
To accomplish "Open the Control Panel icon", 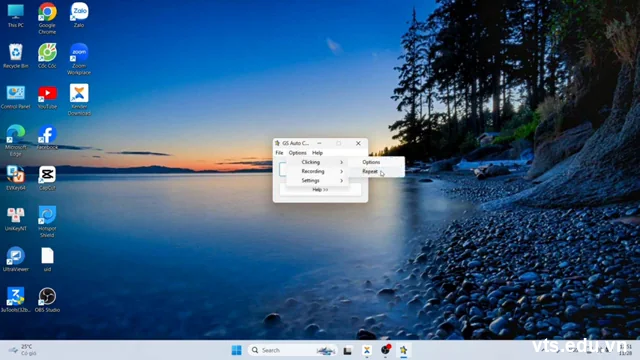I will 16,97.
